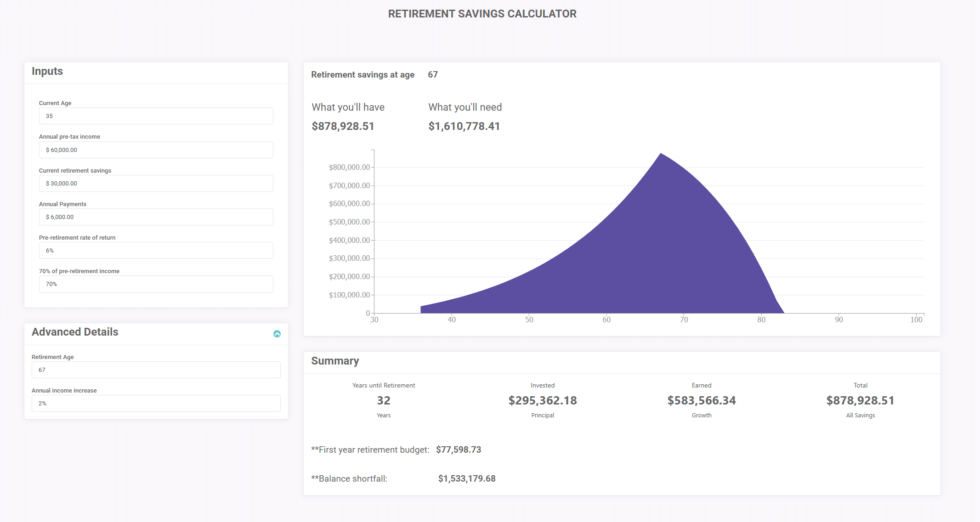Click the Inputs panel heading

click(x=47, y=71)
